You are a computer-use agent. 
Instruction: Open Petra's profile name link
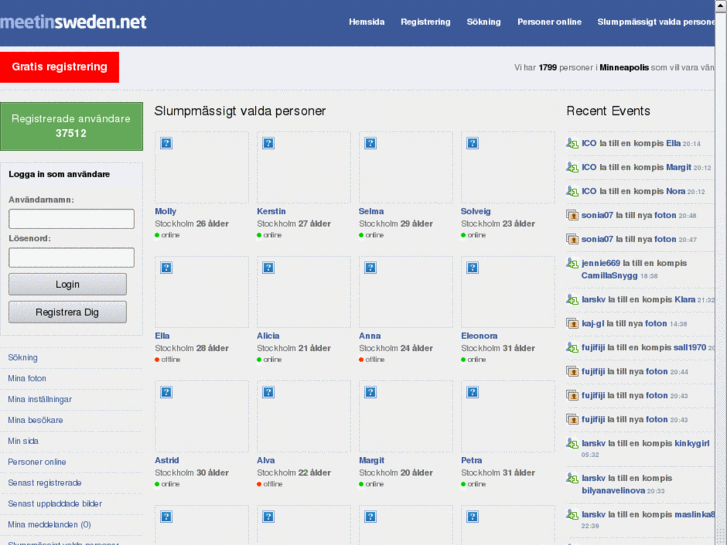coord(472,461)
